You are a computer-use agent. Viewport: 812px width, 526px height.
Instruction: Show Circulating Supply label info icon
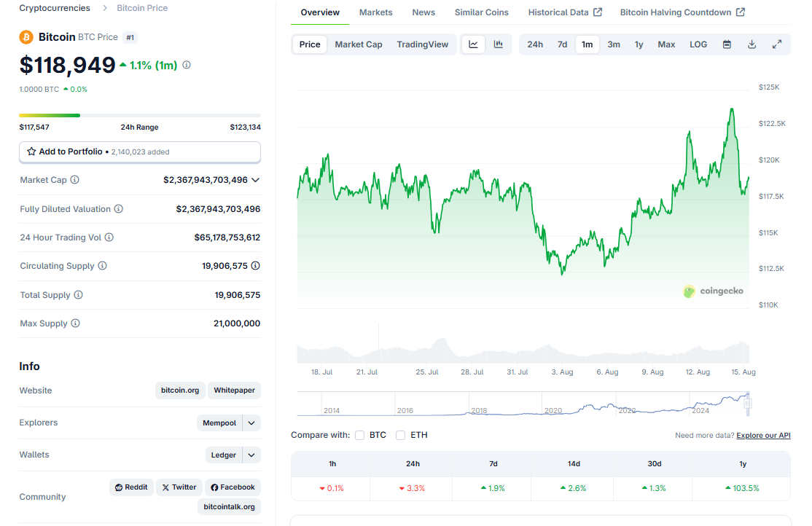coord(103,266)
